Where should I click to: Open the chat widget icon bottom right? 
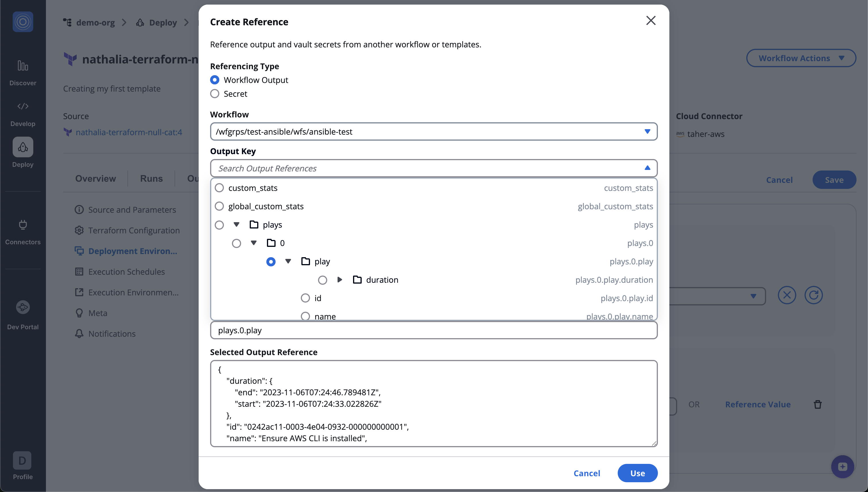click(x=842, y=467)
